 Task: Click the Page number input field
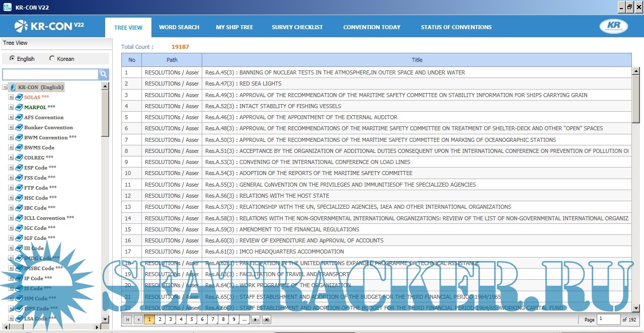tap(608, 319)
